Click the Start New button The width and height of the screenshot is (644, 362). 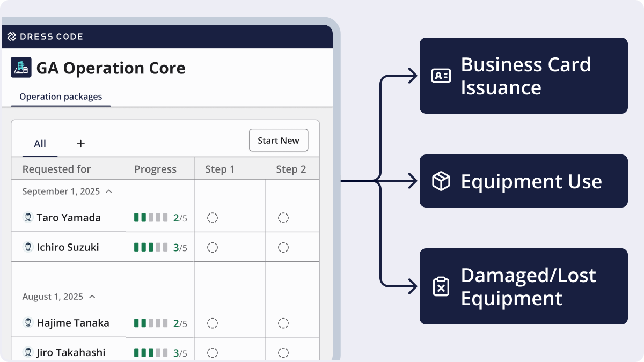click(278, 141)
